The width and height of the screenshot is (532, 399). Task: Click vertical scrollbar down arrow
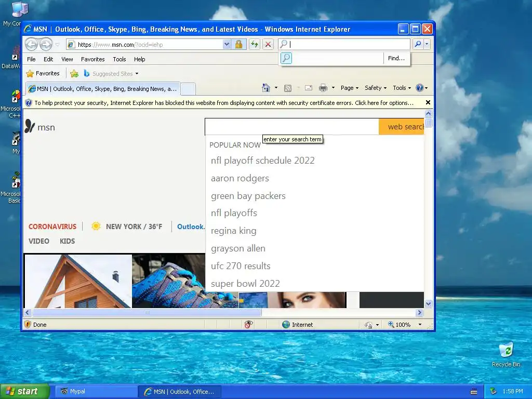[428, 303]
